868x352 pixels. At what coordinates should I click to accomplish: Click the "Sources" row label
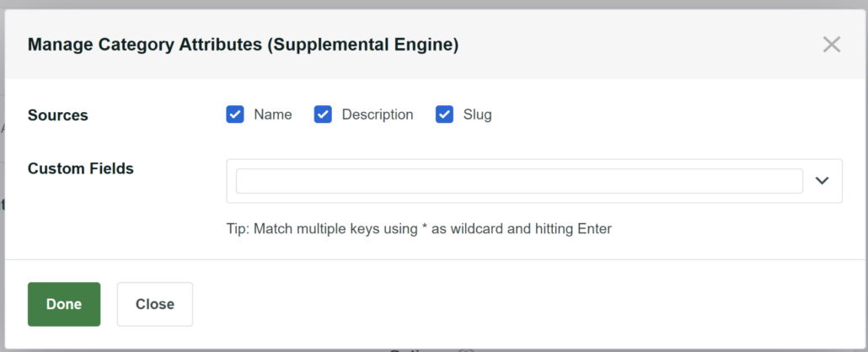[57, 115]
